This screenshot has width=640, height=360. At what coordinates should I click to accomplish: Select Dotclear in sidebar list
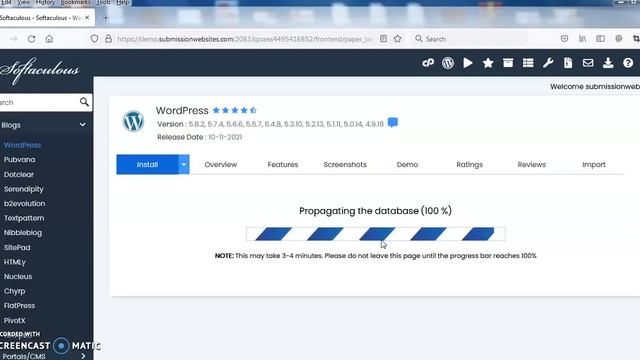[19, 174]
